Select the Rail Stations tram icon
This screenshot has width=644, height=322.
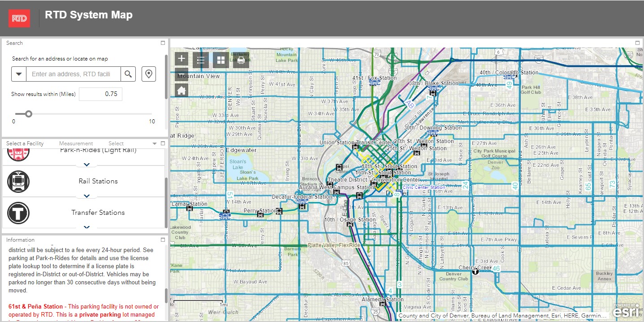18,182
